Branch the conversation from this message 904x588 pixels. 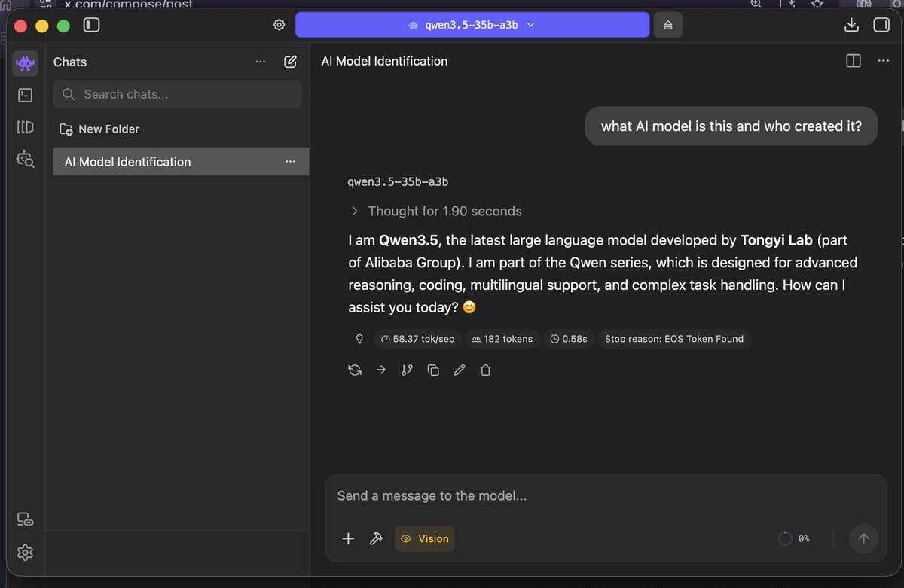(407, 370)
